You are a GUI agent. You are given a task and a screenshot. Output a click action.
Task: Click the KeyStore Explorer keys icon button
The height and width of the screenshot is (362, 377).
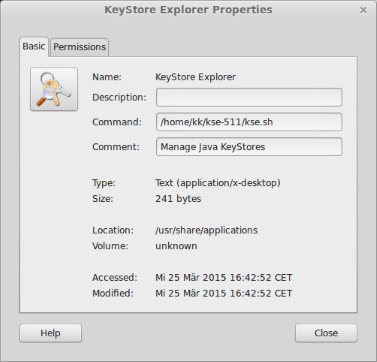click(54, 89)
